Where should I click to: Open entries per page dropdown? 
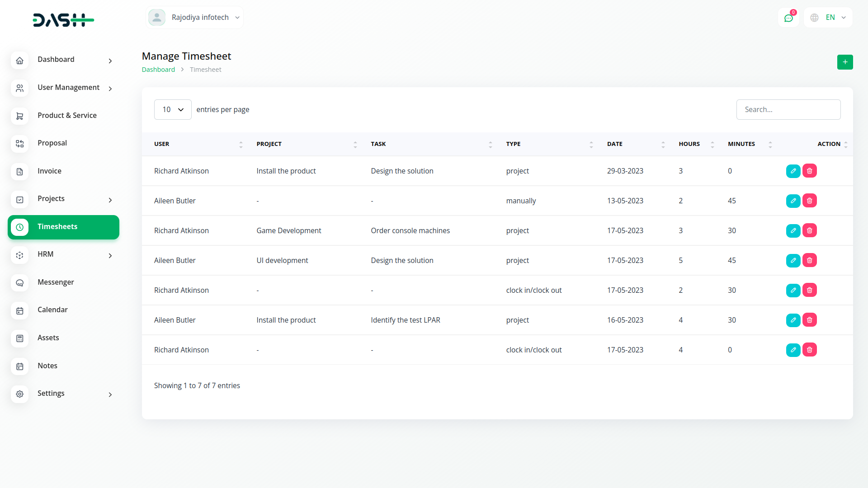tap(173, 109)
